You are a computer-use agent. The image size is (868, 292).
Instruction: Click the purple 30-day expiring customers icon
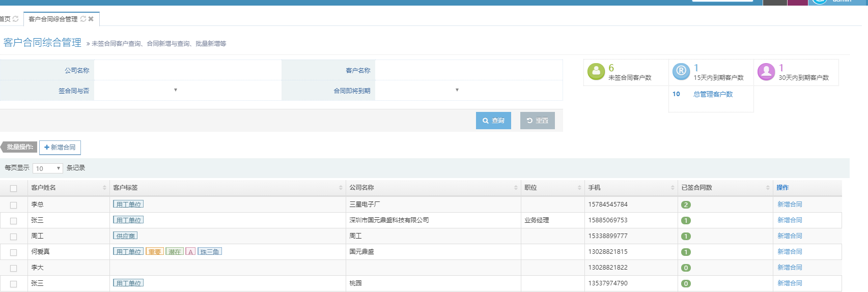(x=766, y=72)
